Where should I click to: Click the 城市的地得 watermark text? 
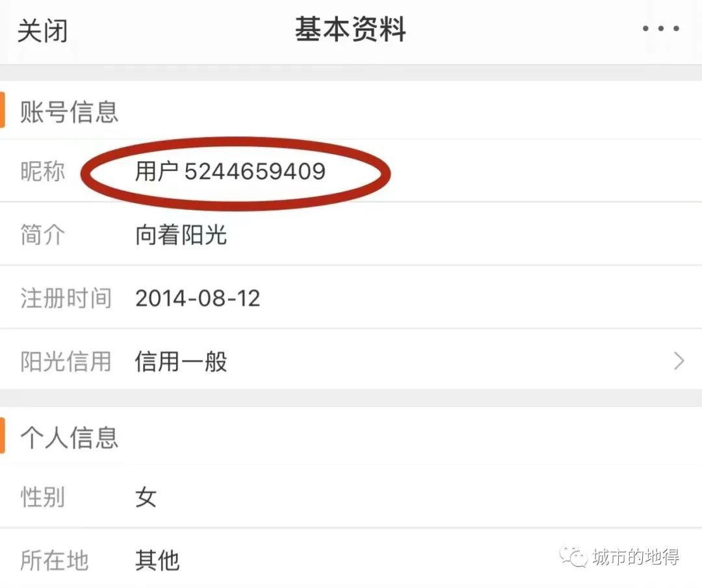[x=636, y=557]
